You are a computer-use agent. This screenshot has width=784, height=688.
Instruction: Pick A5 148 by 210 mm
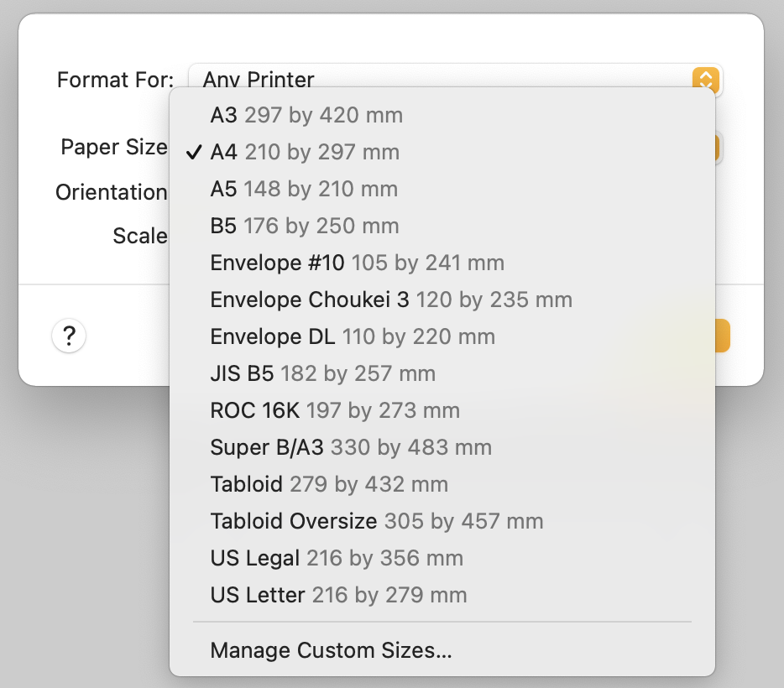[x=304, y=189]
